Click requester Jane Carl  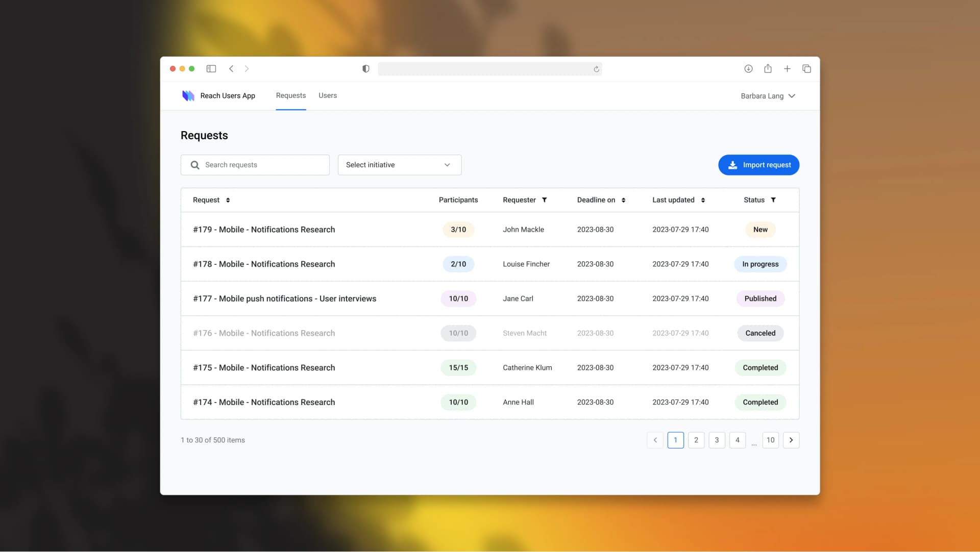[518, 299]
